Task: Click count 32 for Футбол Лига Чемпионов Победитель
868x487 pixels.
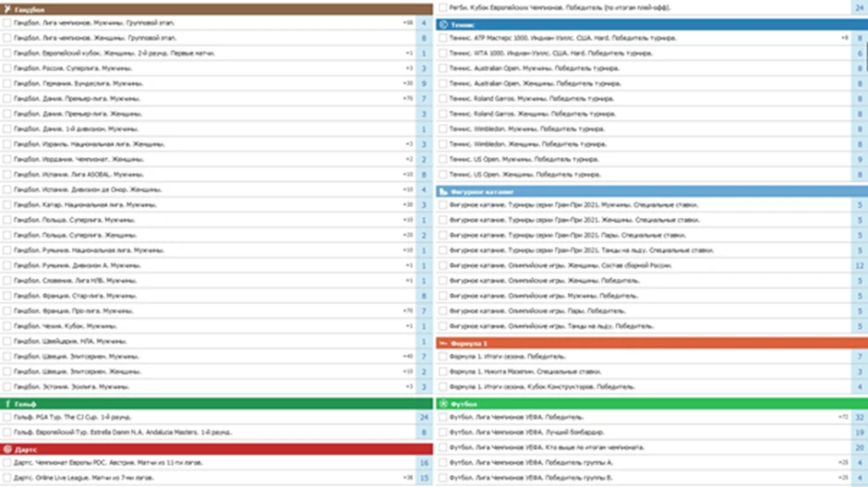Action: coord(860,417)
